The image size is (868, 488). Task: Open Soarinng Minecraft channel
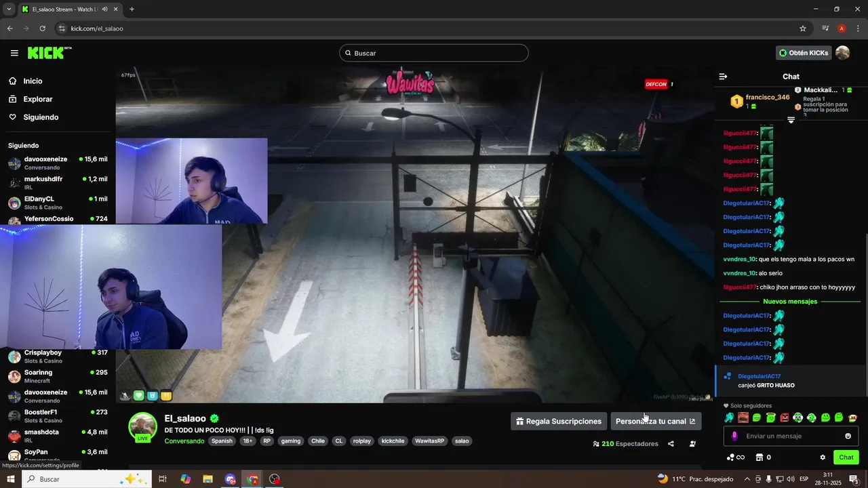(x=58, y=376)
